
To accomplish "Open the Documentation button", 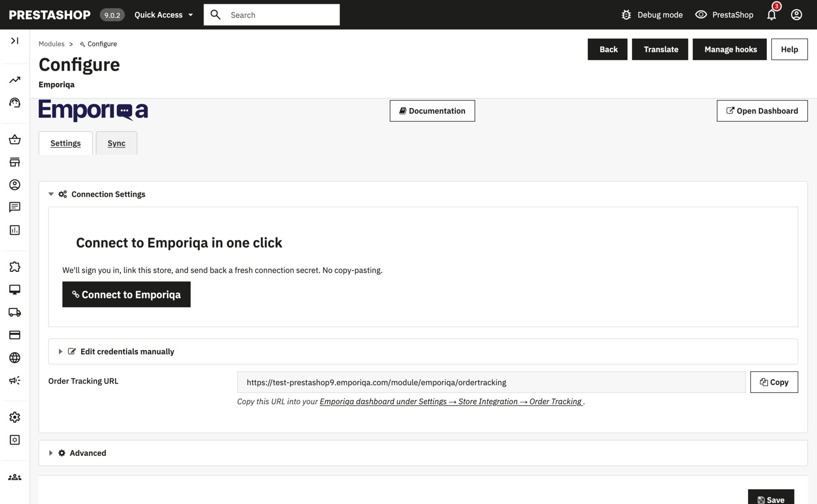I will coord(432,111).
